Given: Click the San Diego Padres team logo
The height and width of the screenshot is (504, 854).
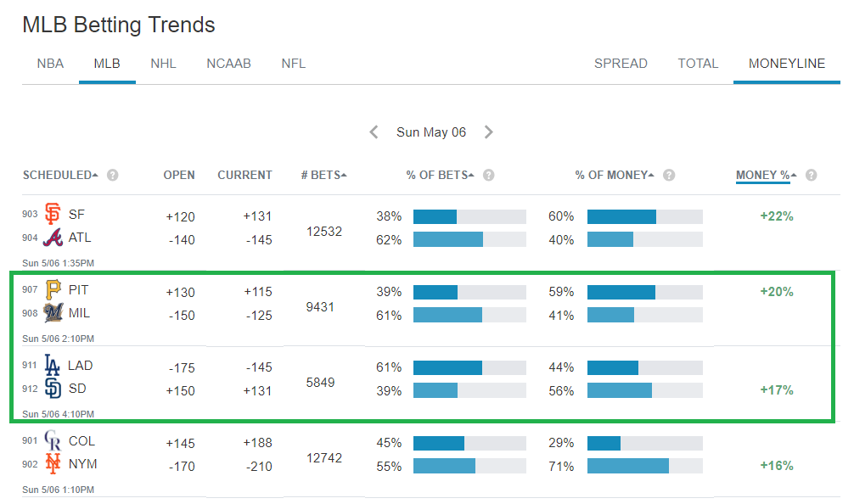Looking at the screenshot, I should point(53,389).
